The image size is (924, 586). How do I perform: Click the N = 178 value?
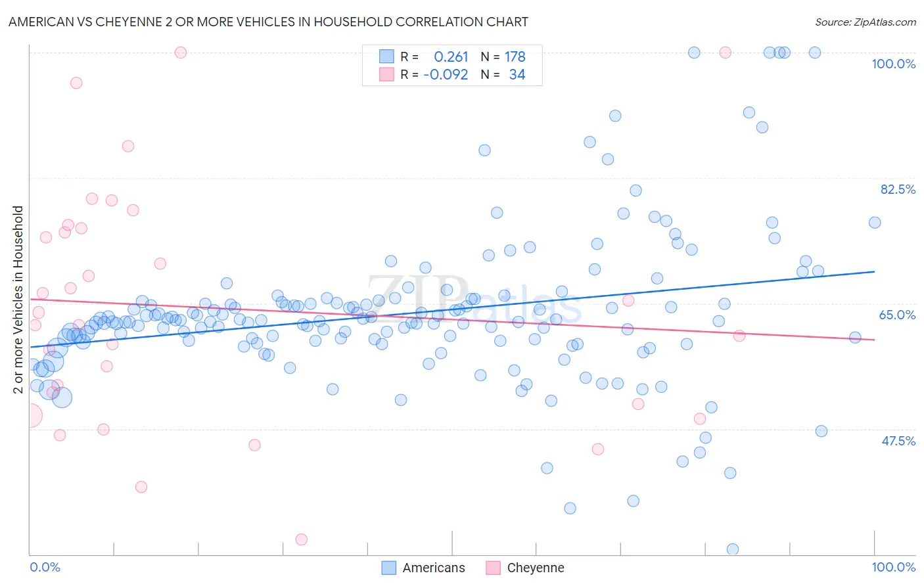[503, 56]
